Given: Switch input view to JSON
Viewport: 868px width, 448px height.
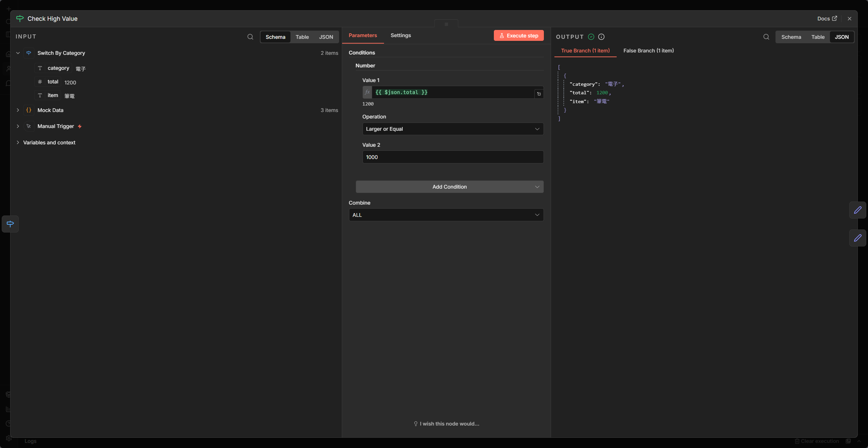Looking at the screenshot, I should point(326,37).
